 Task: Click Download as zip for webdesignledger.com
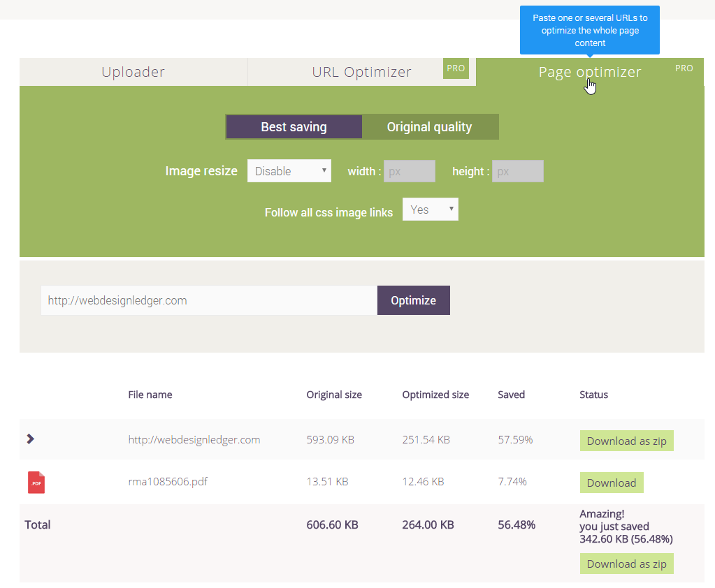pos(626,440)
